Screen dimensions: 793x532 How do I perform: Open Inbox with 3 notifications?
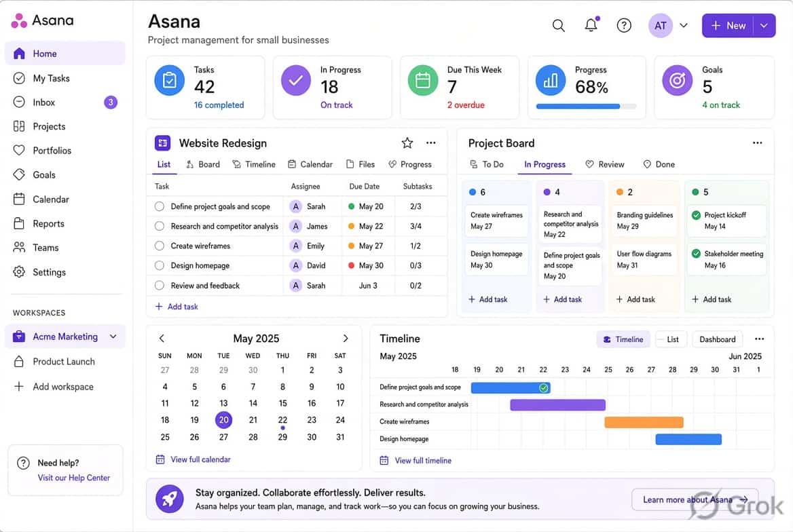[65, 102]
